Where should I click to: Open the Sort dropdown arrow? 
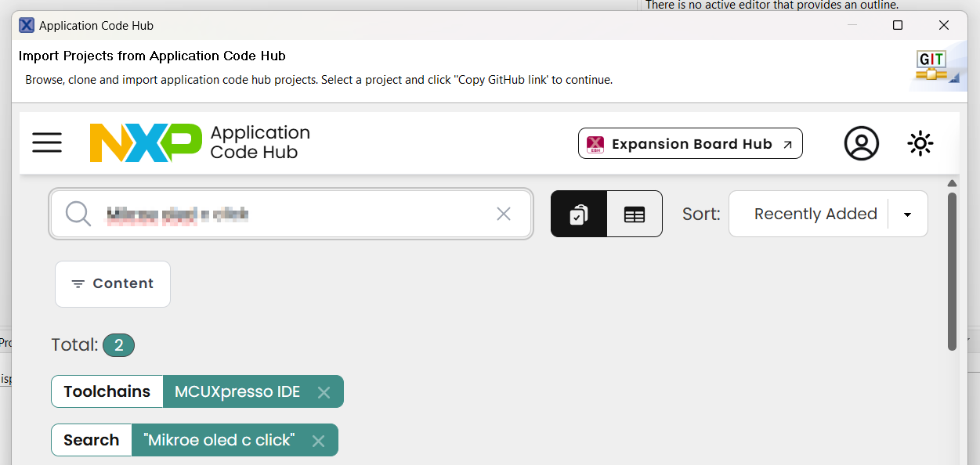coord(907,214)
